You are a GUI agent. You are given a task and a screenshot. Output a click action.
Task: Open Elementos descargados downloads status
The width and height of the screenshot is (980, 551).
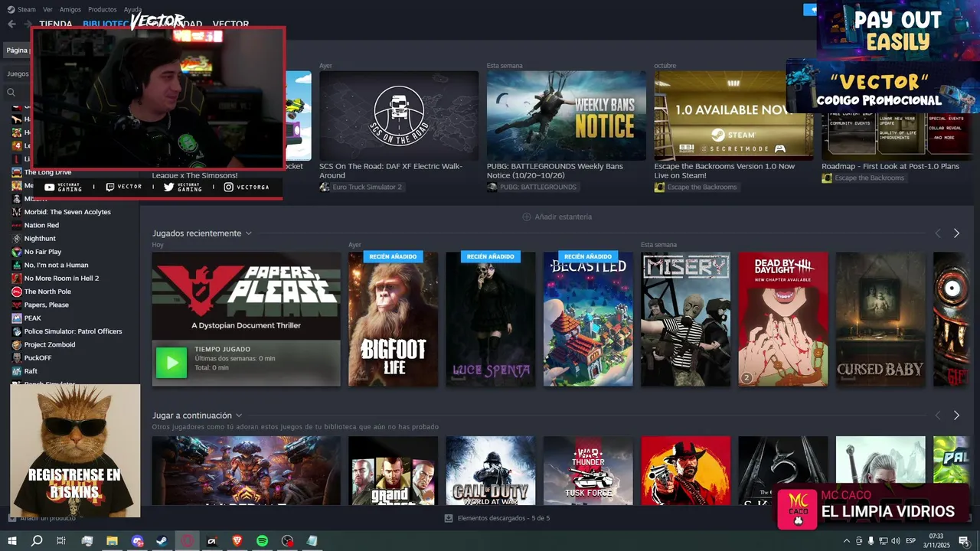click(x=497, y=518)
